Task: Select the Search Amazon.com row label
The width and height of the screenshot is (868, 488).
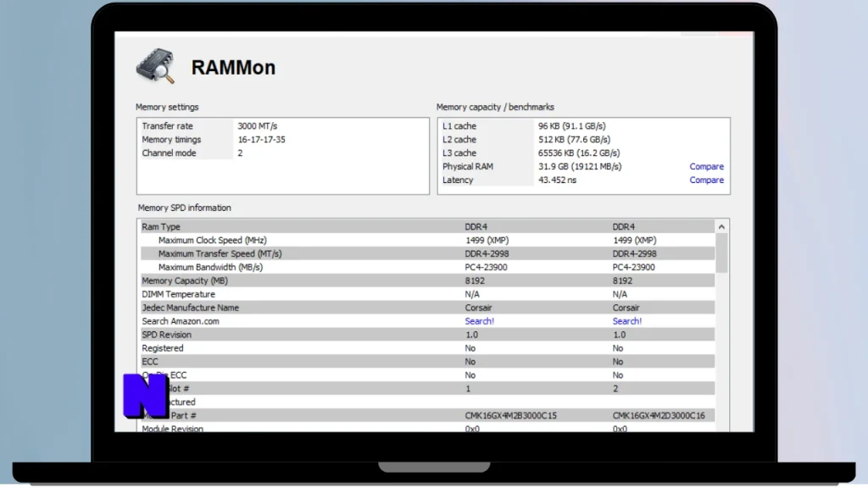Action: click(x=181, y=321)
